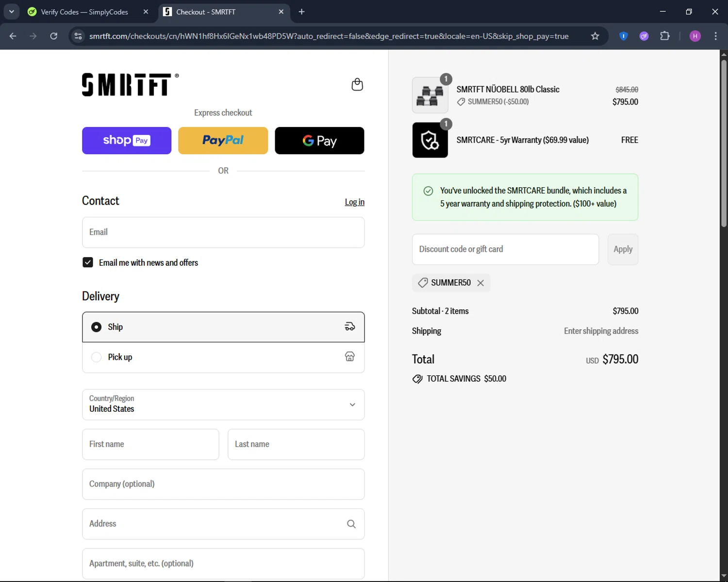Screen dimensions: 728x582
Task: Click the SMRTFT logo
Action: tap(130, 85)
